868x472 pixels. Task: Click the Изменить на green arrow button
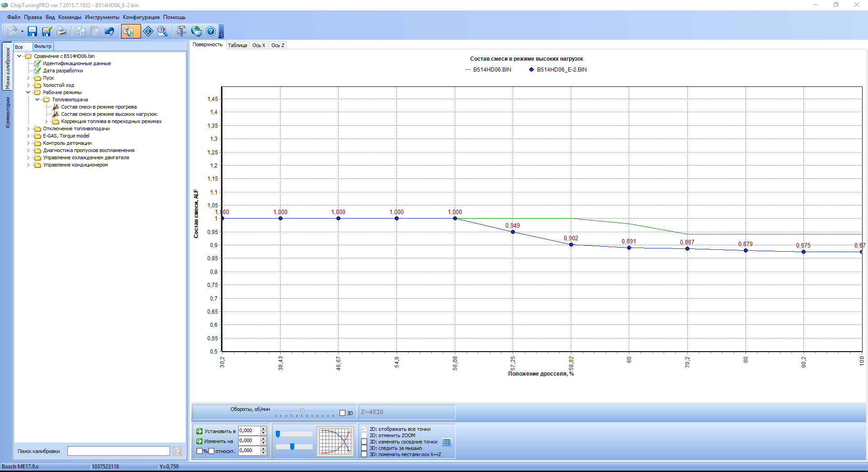(x=199, y=441)
